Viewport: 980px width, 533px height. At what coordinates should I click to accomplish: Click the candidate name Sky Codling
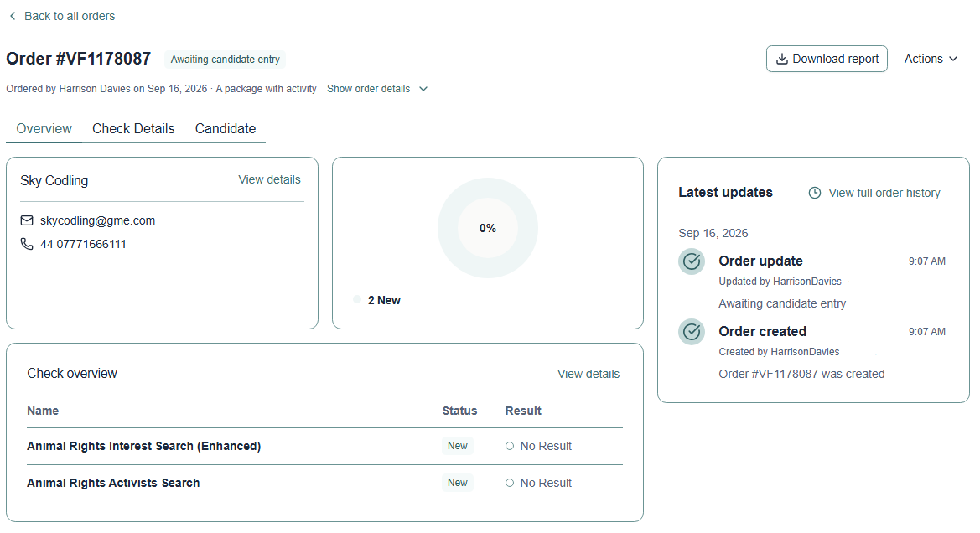point(54,180)
